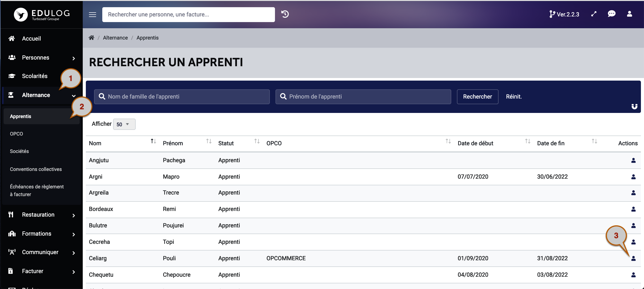The width and height of the screenshot is (644, 289).
Task: Open profile icon for Celiarg row
Action: point(633,258)
